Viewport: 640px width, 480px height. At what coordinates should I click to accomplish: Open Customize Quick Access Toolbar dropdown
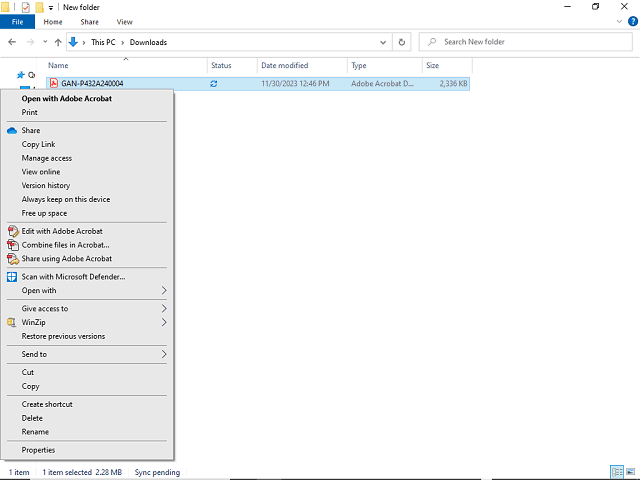coord(51,8)
